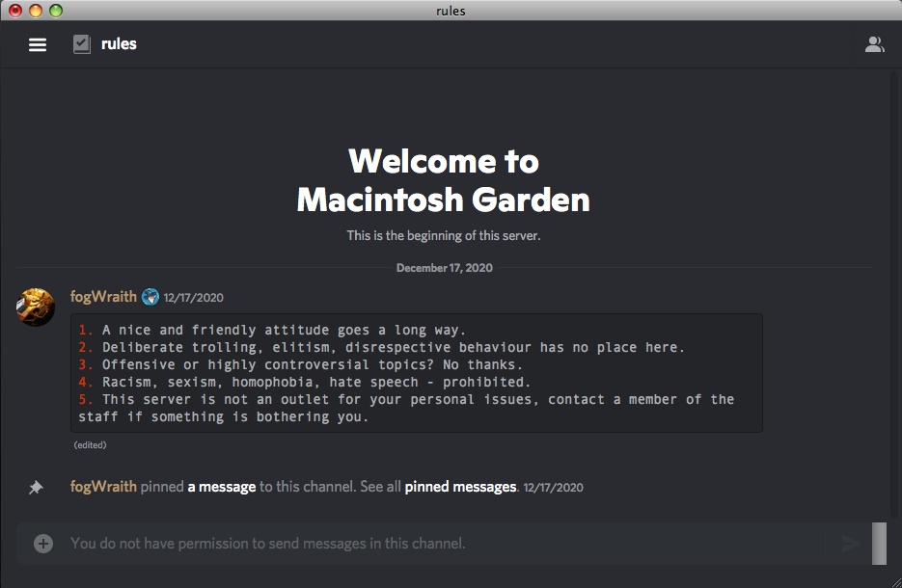Click the "a message" link
Image resolution: width=902 pixels, height=588 pixels.
click(x=222, y=487)
